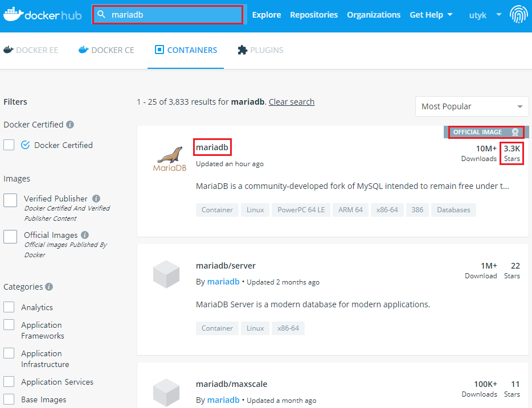Screen dimensions: 532x408
Task: Click info icon next to Official Images
Action: 85,235
